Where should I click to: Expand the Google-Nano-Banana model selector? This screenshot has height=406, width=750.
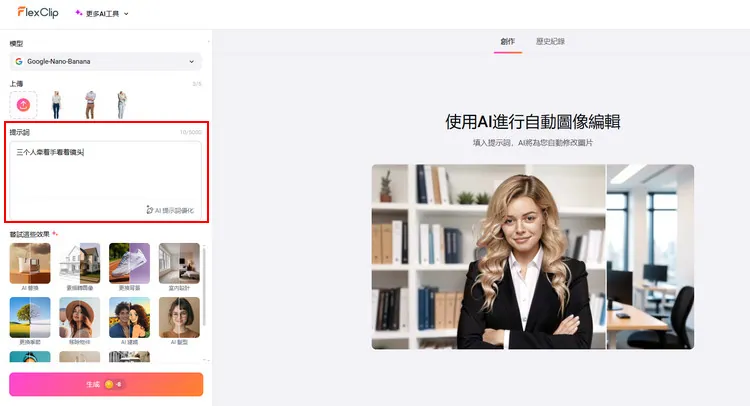[106, 62]
